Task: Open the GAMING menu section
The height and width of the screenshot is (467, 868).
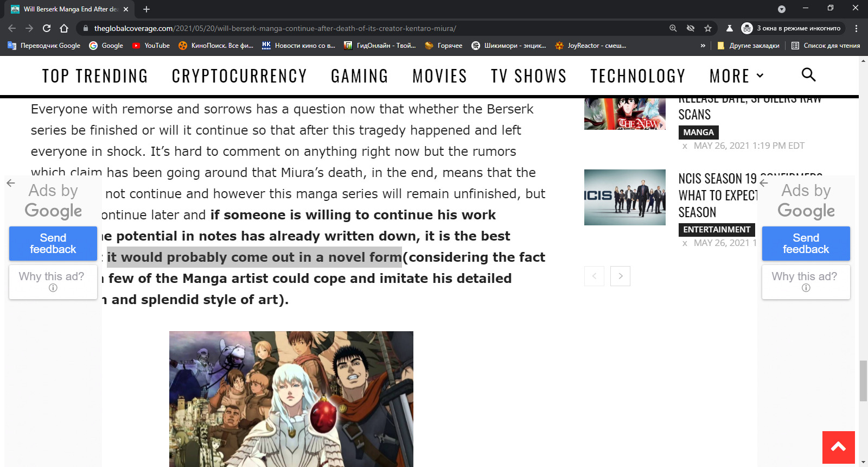Action: point(360,76)
